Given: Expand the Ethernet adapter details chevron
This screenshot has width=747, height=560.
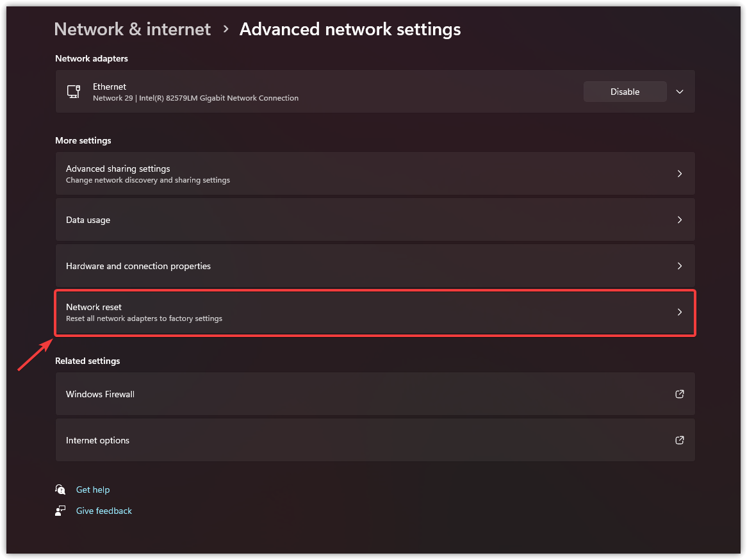Looking at the screenshot, I should [680, 92].
